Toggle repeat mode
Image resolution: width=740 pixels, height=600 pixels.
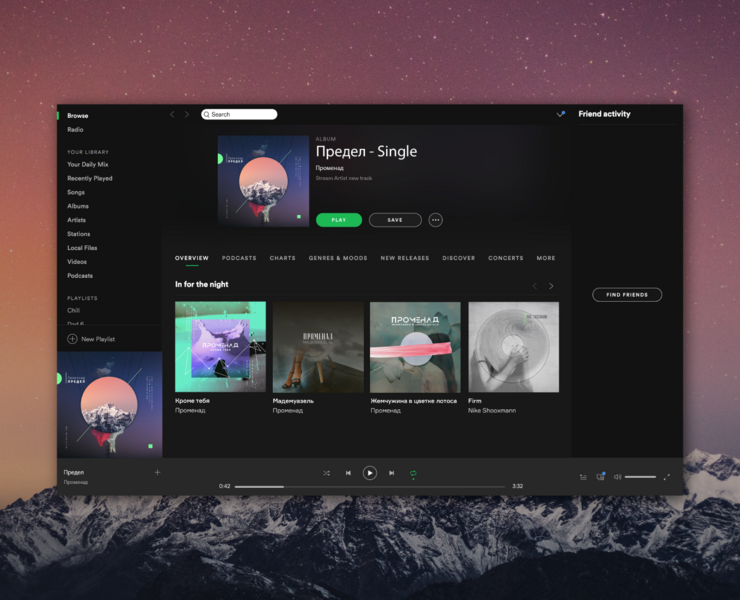coord(413,473)
